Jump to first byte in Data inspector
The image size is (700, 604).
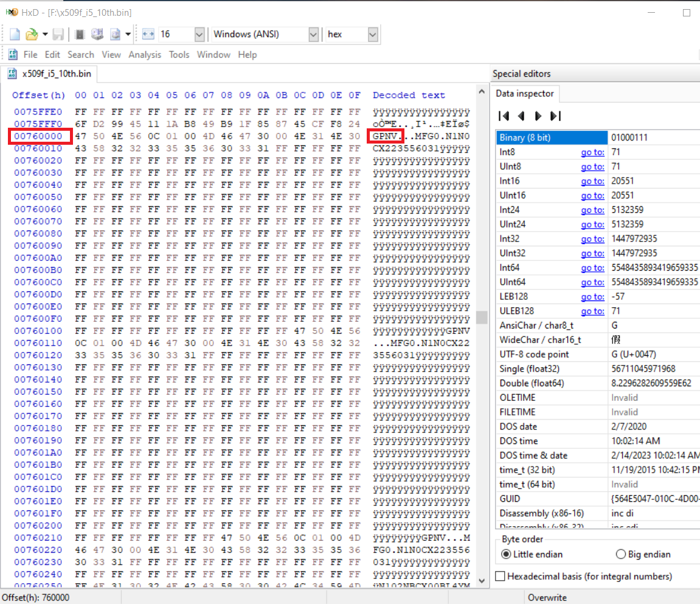(504, 116)
